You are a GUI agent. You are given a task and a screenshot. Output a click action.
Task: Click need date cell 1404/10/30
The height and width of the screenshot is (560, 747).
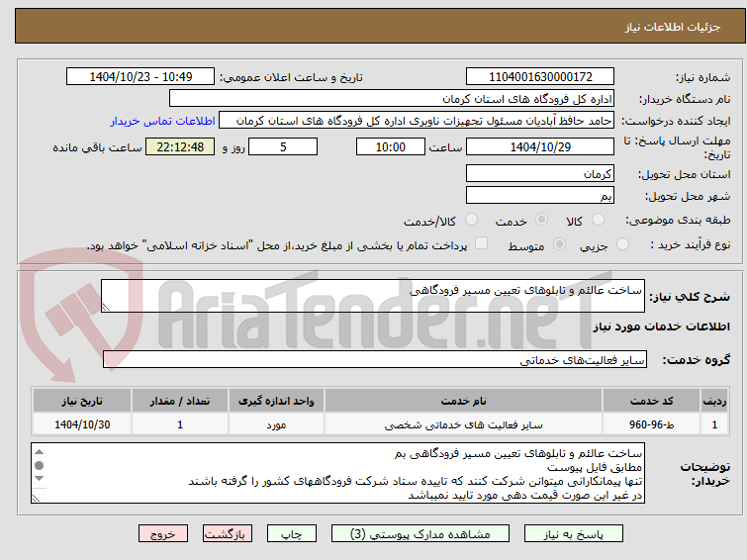[82, 424]
